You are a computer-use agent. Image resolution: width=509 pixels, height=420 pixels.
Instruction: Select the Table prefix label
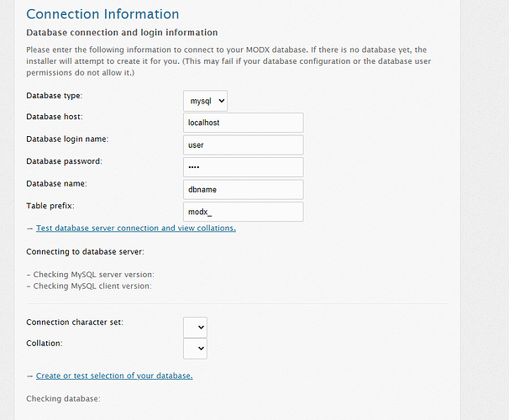(50, 206)
